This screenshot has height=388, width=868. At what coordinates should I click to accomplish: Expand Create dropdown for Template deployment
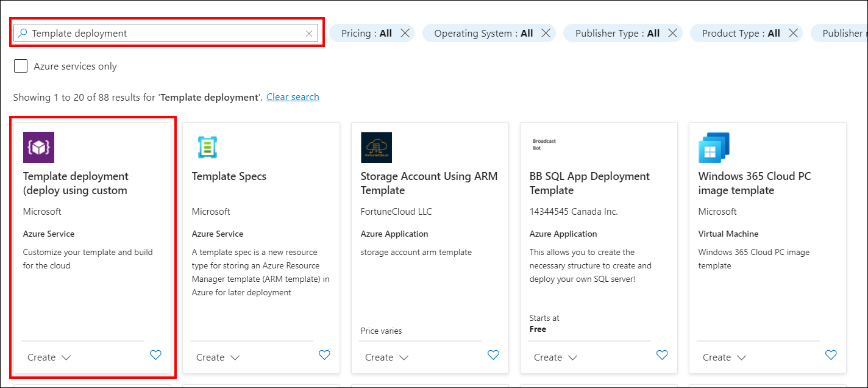pyautogui.click(x=49, y=357)
